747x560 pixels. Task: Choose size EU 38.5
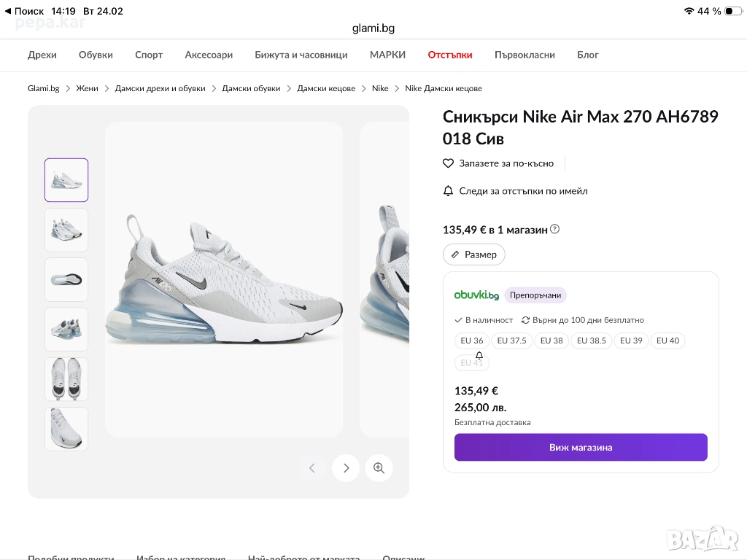(591, 341)
